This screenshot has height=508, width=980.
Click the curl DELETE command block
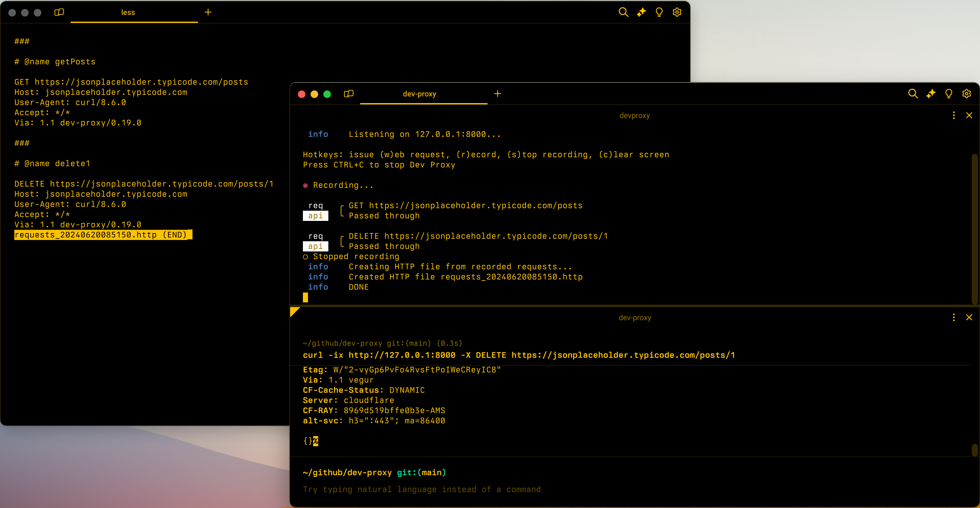click(x=519, y=355)
